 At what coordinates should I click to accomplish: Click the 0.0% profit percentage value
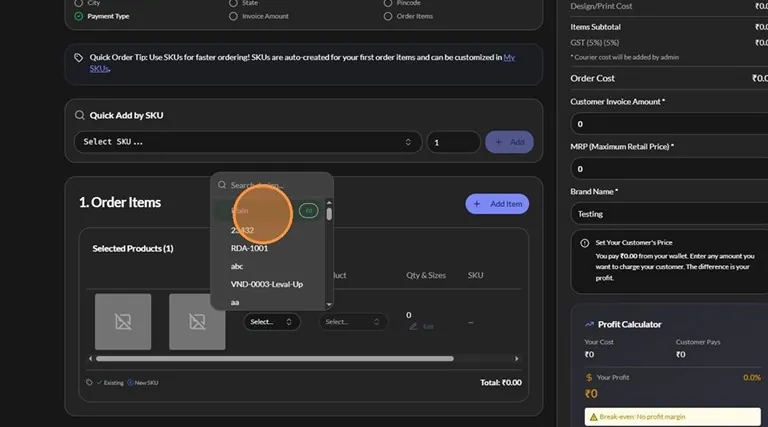752,378
